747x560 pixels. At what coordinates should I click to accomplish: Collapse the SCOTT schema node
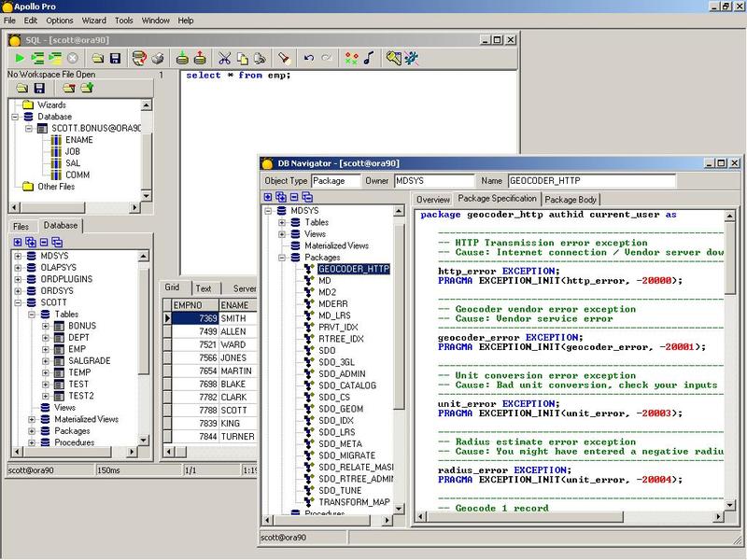click(x=18, y=302)
